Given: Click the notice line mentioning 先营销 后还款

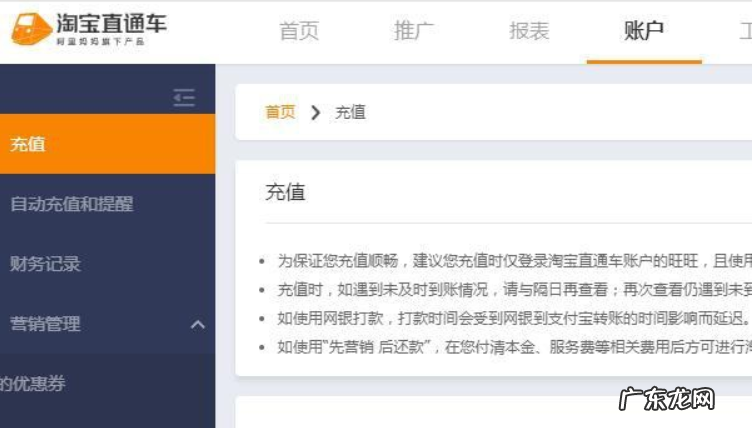Looking at the screenshot, I should pyautogui.click(x=515, y=346).
